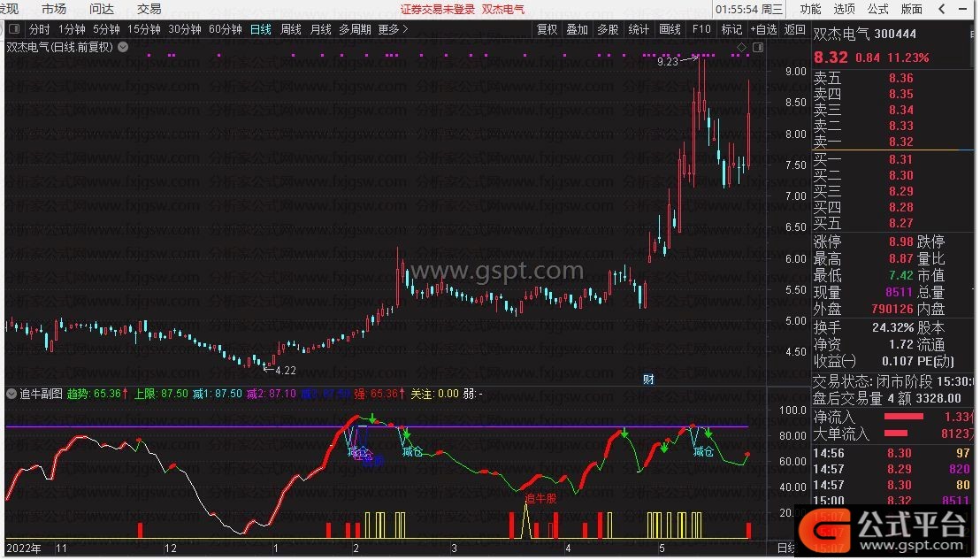Click the 大单流入 red bar
This screenshot has width=980, height=560.
[896, 433]
